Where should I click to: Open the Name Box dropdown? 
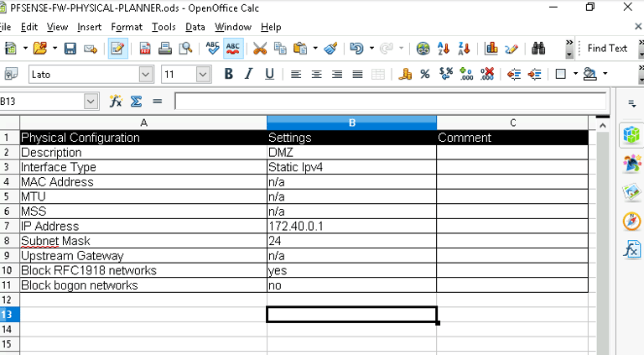pyautogui.click(x=91, y=102)
